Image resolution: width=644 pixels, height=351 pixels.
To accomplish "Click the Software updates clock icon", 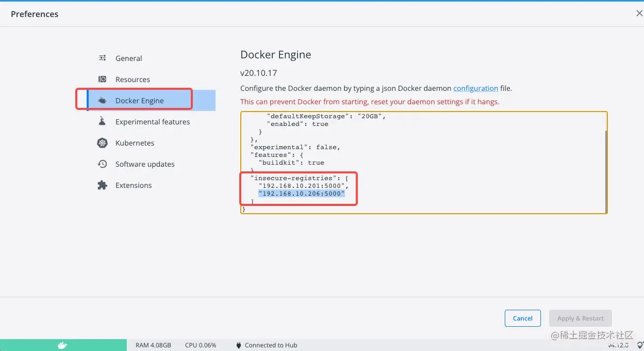I will 103,164.
